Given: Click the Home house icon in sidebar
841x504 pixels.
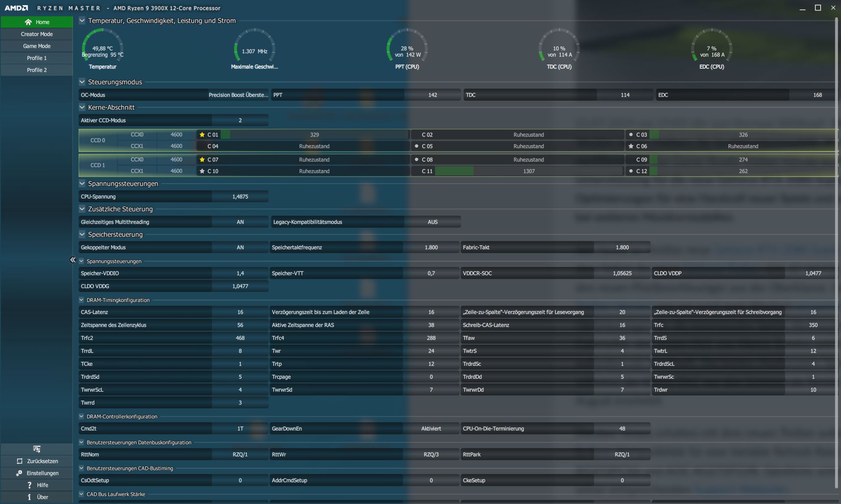Looking at the screenshot, I should (x=28, y=22).
